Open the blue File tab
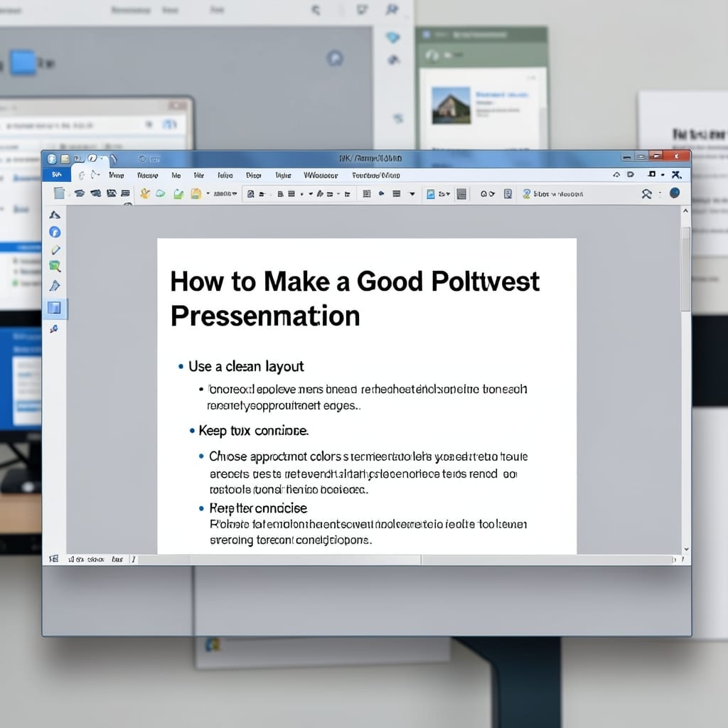The image size is (728, 728). pyautogui.click(x=57, y=175)
